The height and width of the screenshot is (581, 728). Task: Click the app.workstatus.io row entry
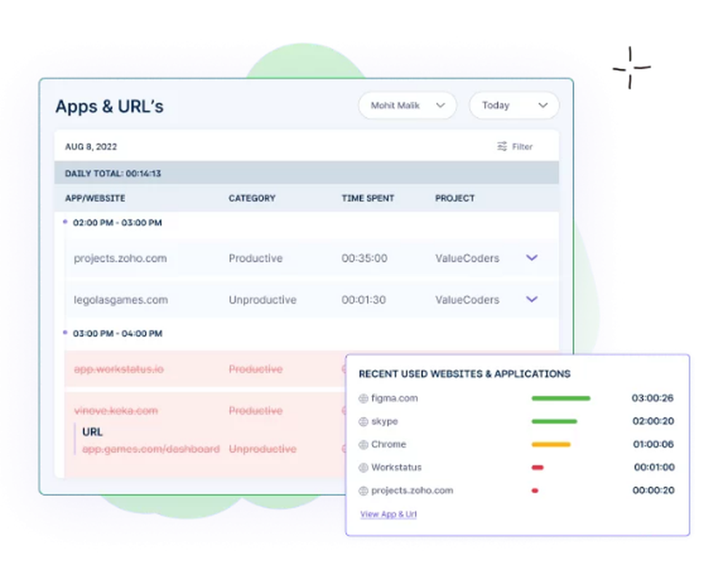coord(119,369)
